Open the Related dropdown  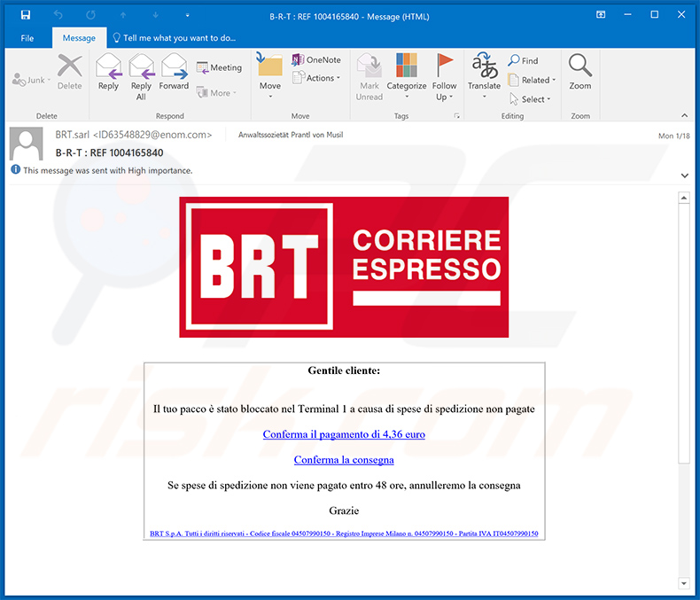(533, 80)
